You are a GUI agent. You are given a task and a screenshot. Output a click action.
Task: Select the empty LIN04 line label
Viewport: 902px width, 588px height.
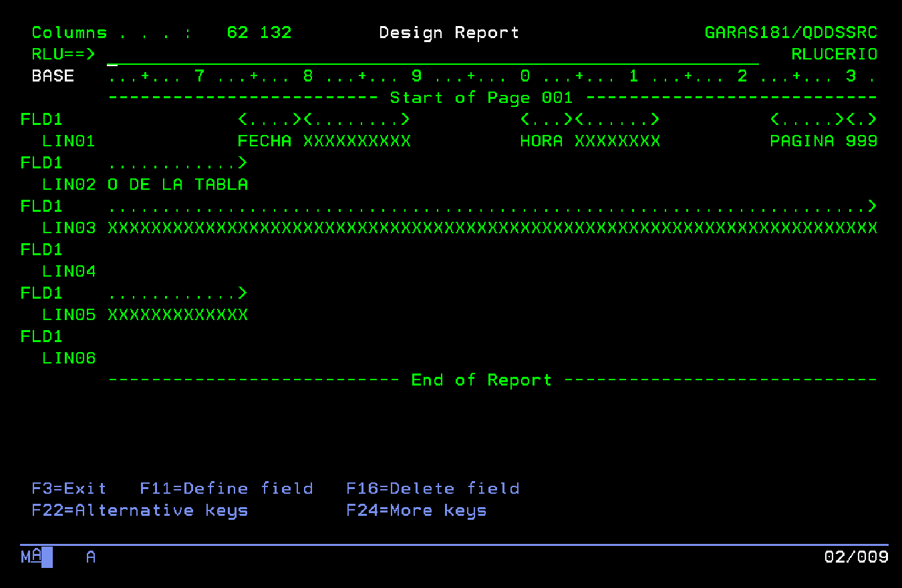69,271
